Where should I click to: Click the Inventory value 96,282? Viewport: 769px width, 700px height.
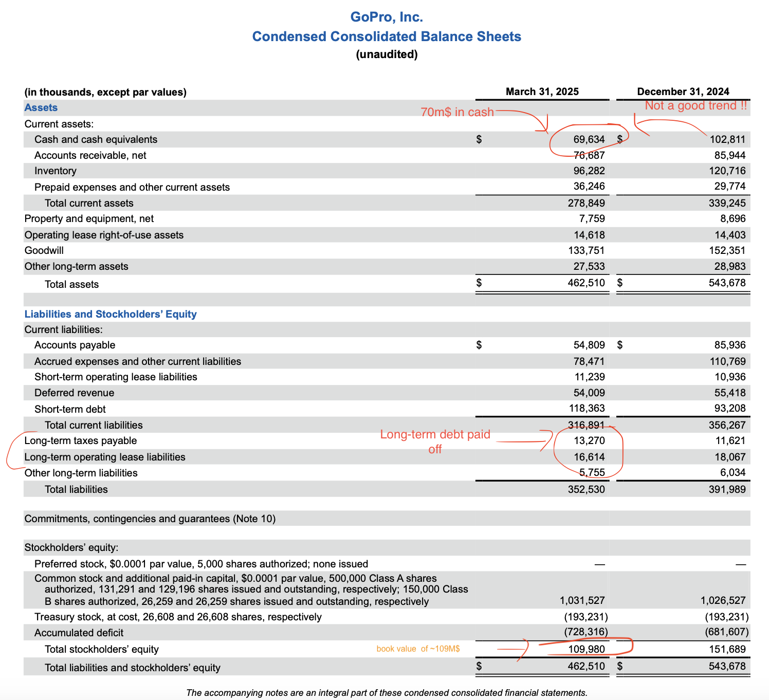pos(589,171)
